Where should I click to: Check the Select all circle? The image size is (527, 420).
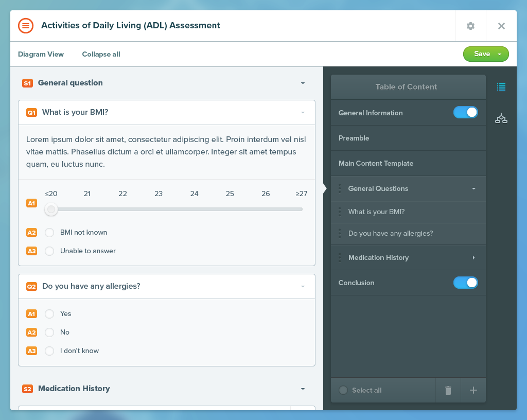click(343, 390)
